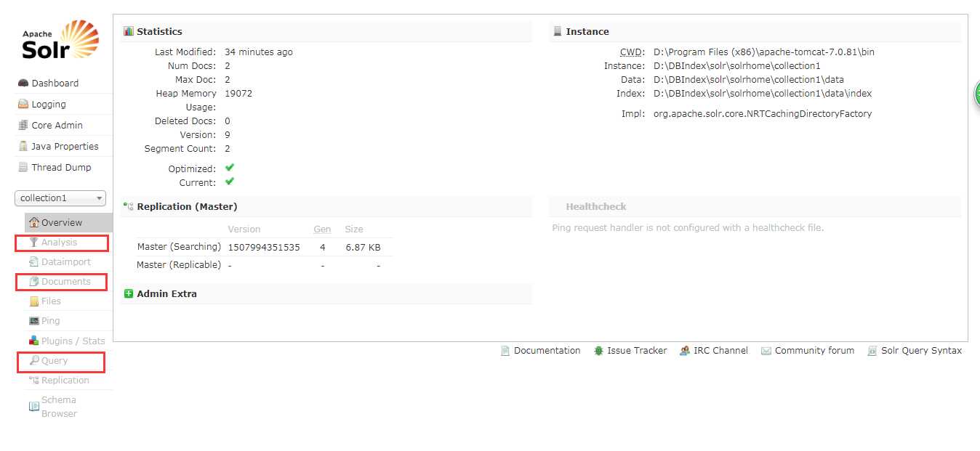
Task: Click the Current green checkmark
Action: [230, 182]
